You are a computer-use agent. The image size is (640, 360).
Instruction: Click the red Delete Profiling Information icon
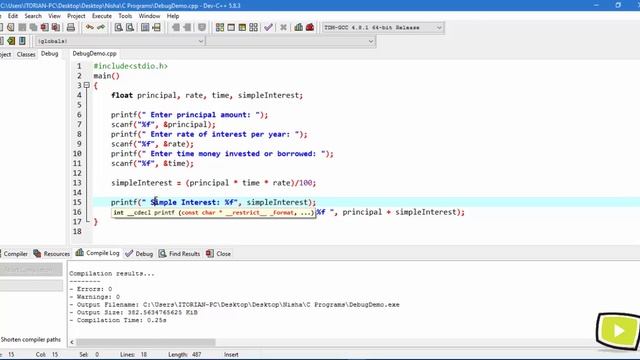click(310, 27)
